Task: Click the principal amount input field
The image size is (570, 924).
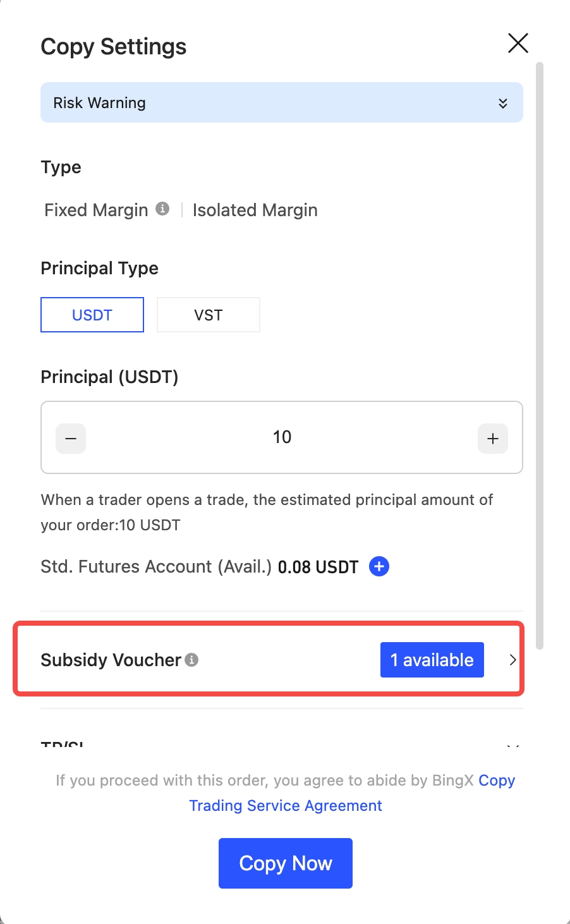Action: (282, 437)
